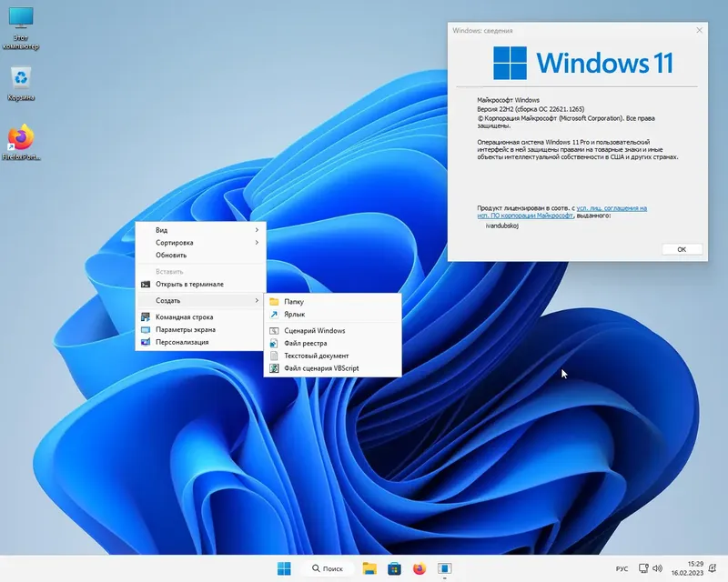Image resolution: width=728 pixels, height=582 pixels.
Task: Click the OK button in the Windows info dialog
Action: point(682,248)
